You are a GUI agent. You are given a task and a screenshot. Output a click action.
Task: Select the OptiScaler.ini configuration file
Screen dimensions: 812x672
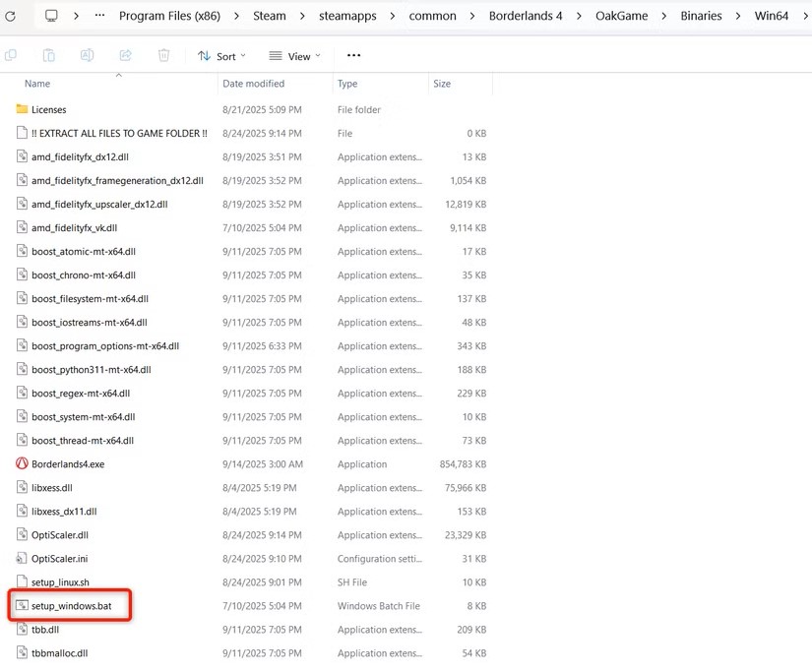[x=60, y=559]
